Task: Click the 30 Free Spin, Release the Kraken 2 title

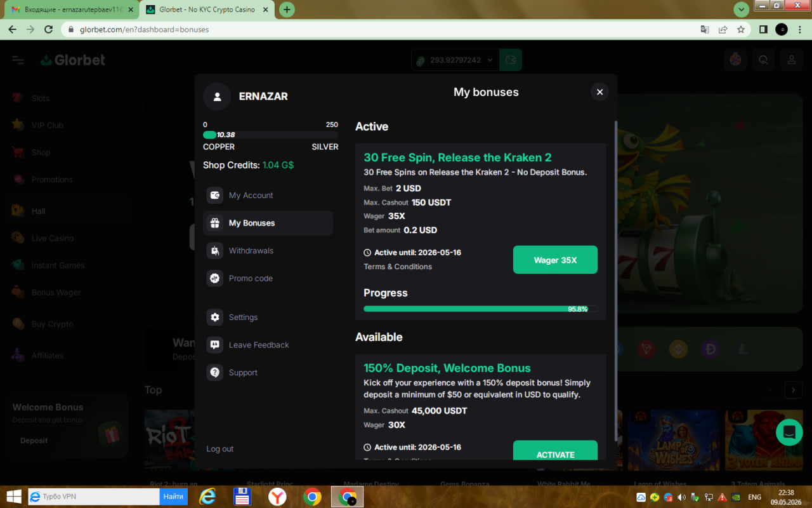Action: (x=457, y=157)
